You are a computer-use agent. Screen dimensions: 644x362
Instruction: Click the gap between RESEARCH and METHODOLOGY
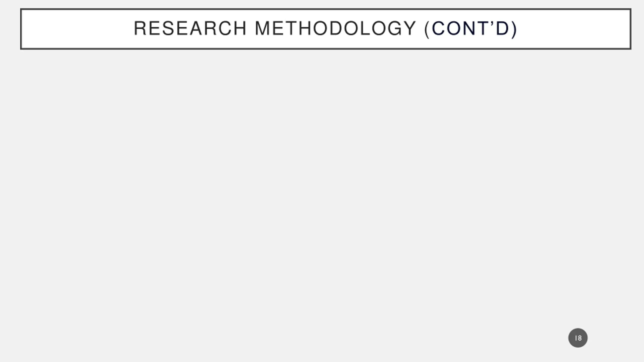point(251,28)
